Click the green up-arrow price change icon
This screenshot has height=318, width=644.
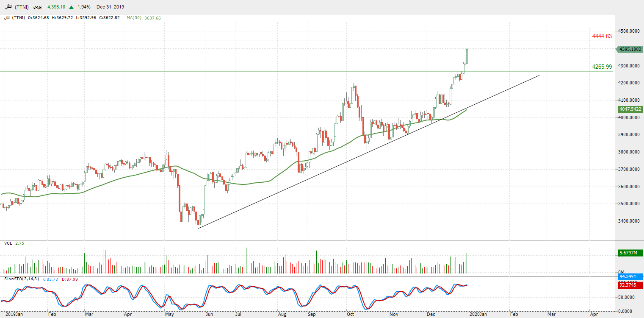(x=70, y=7)
